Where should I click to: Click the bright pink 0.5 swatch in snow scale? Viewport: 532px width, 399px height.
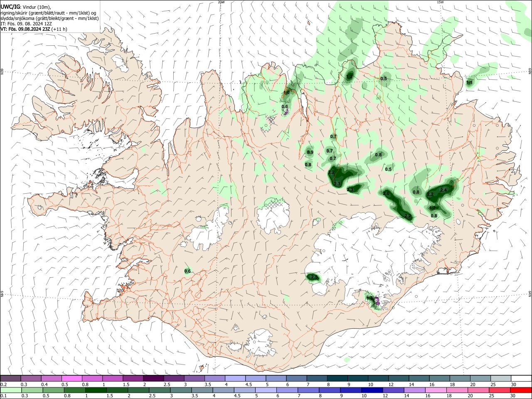72,379
